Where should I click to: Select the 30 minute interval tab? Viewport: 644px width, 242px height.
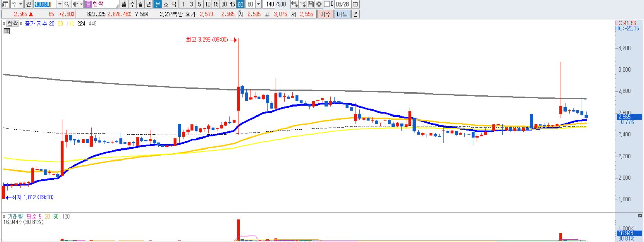click(x=224, y=4)
